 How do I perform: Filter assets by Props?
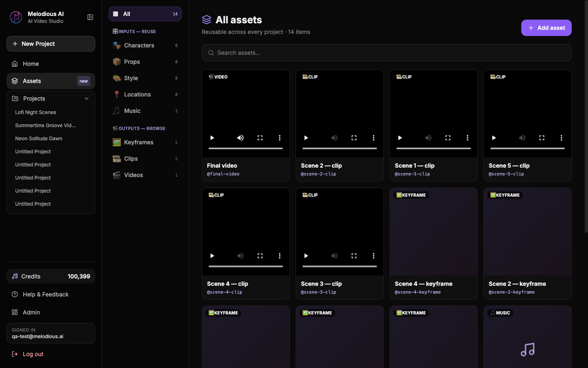[145, 62]
